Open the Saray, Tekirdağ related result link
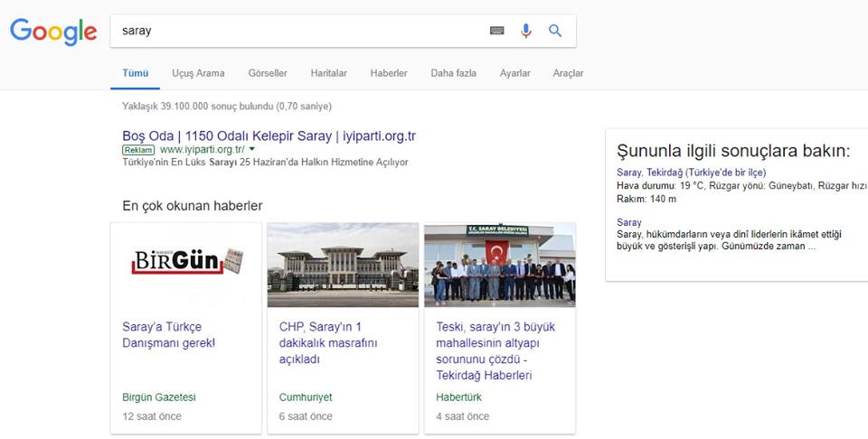The image size is (868, 439). coord(691,172)
